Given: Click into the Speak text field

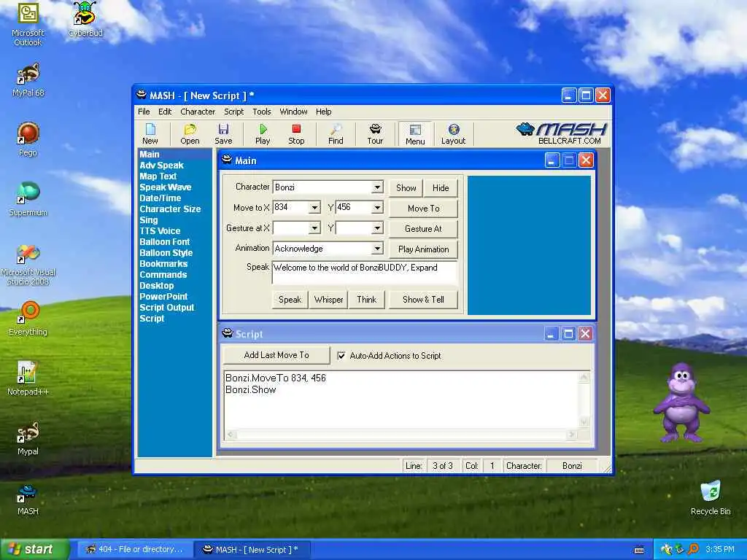Looking at the screenshot, I should [365, 273].
